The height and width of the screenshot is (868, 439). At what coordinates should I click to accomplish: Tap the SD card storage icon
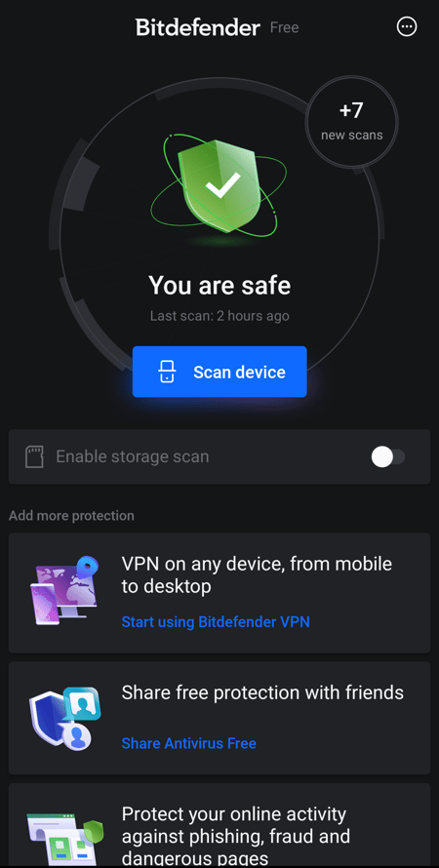(34, 456)
